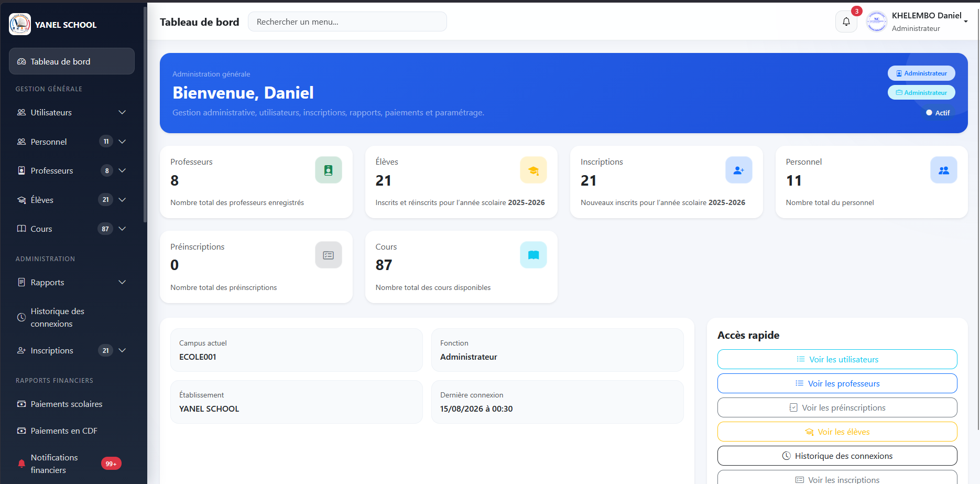Open the notifications bell icon
980x484 pixels.
[x=846, y=21]
